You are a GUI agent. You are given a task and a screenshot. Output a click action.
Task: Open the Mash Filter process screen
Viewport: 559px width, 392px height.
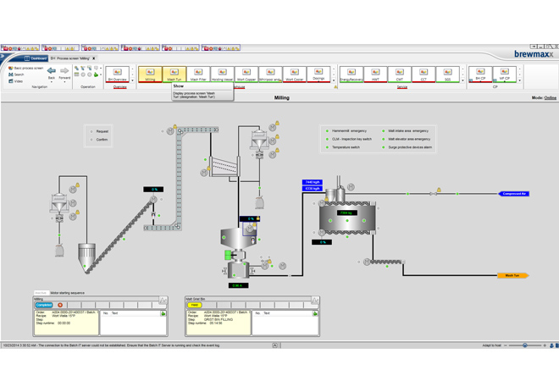(198, 74)
